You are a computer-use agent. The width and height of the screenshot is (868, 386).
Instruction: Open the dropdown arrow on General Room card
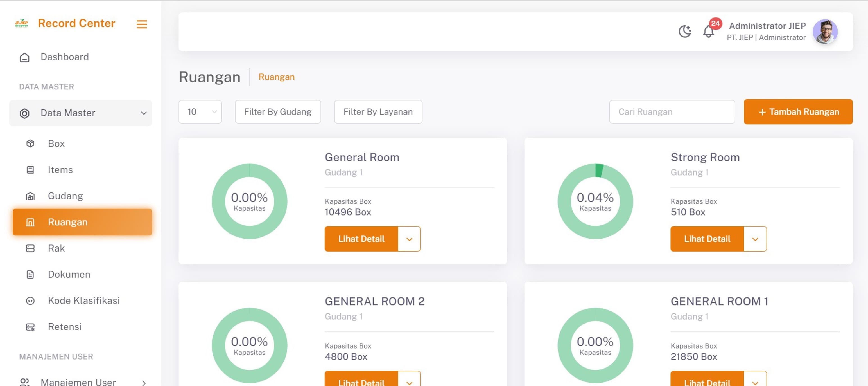coord(409,239)
